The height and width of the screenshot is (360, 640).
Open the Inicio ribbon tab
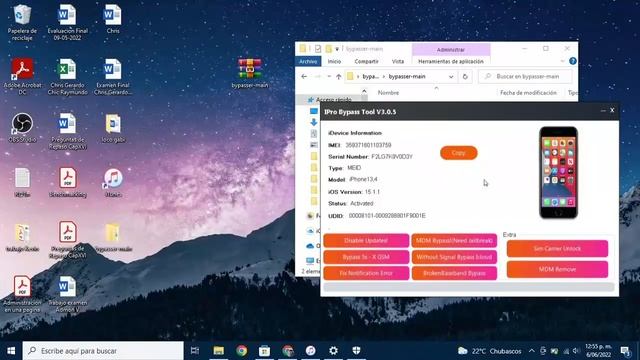(x=334, y=61)
